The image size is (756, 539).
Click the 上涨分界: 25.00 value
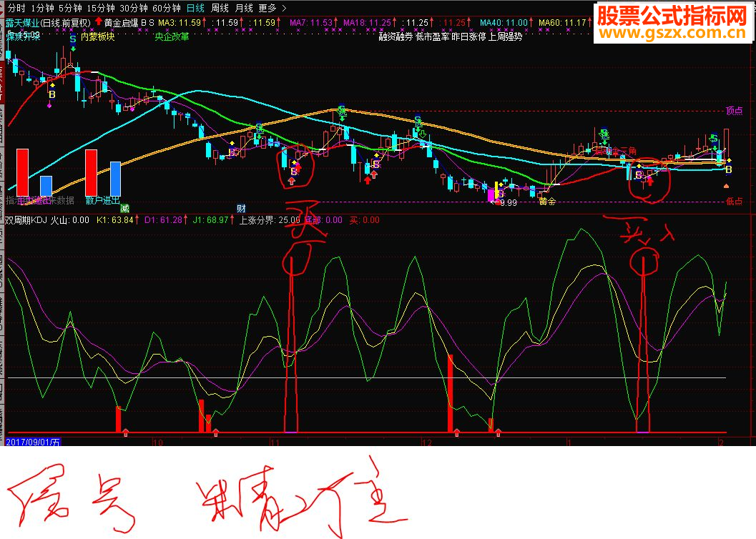(270, 220)
